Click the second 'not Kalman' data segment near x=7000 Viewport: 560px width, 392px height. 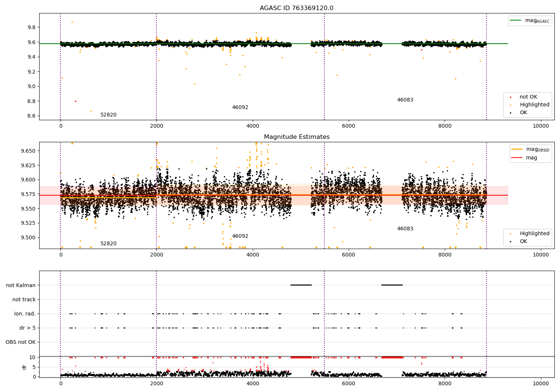coord(392,285)
